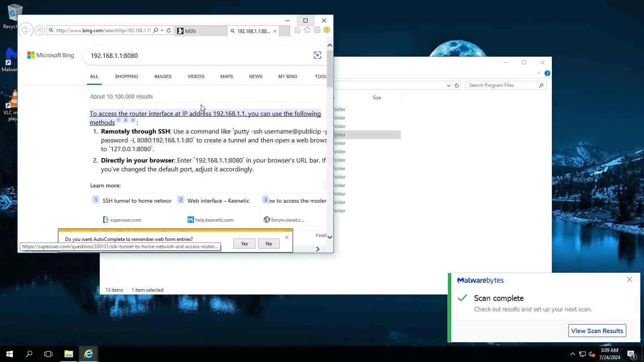
Task: Click the horizontal scroll right arrow in IE
Action: [x=318, y=249]
